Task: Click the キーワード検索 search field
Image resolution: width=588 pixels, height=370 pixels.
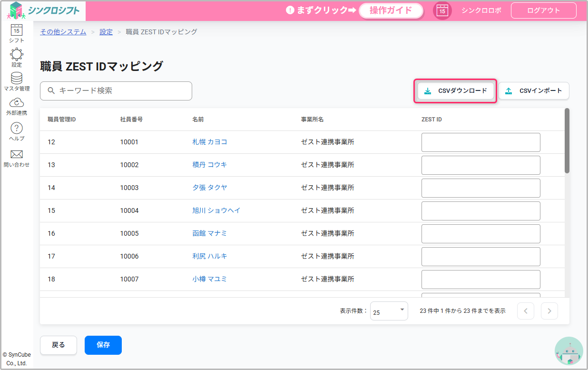Action: 116,90
